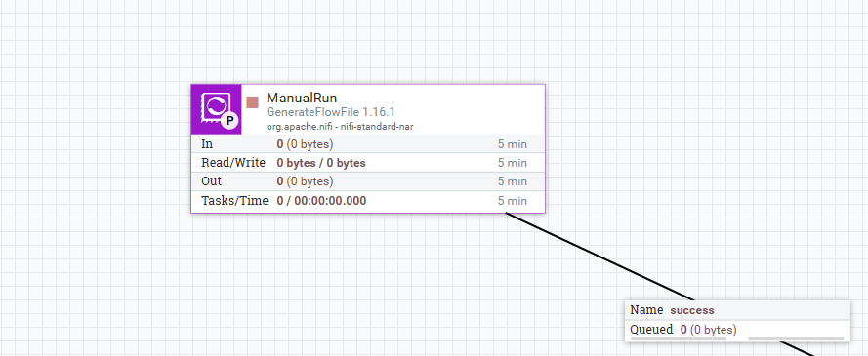
Task: Click the right backpressure bar on connection
Action: point(796,338)
